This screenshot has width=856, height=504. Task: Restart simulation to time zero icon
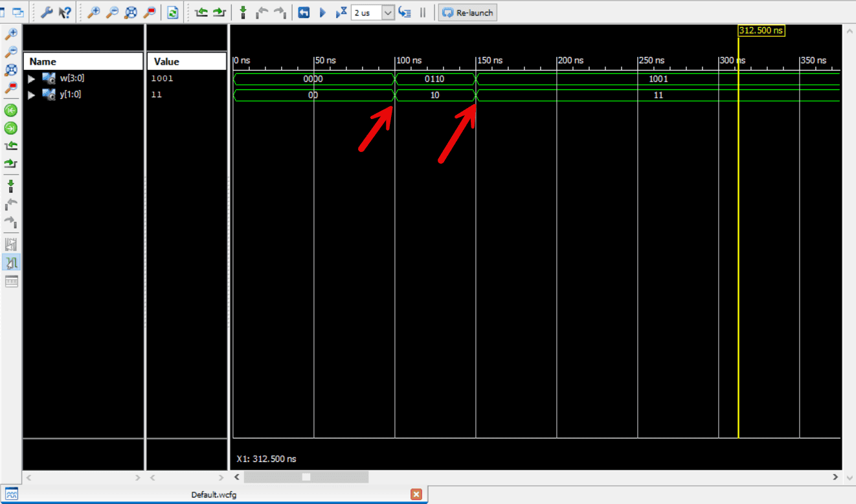(303, 12)
